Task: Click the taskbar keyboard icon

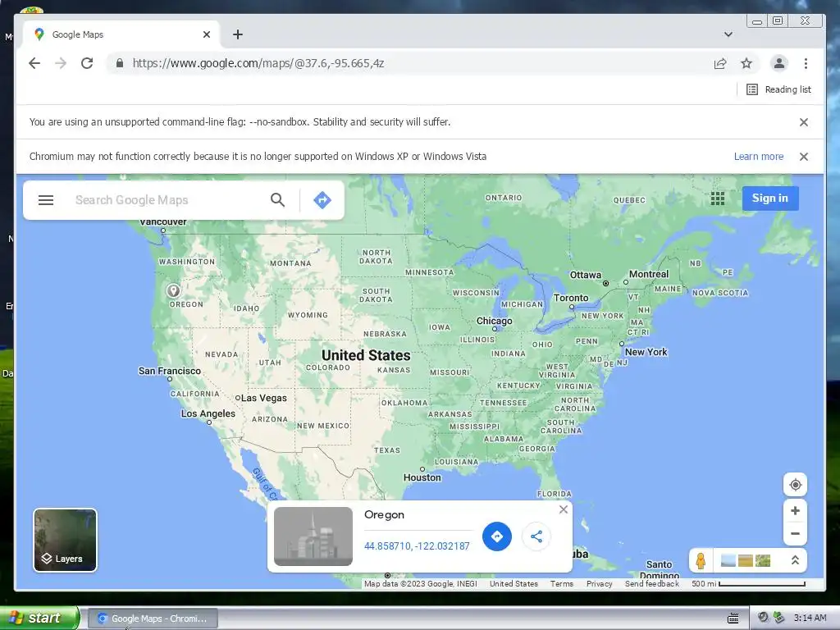Action: tap(733, 619)
